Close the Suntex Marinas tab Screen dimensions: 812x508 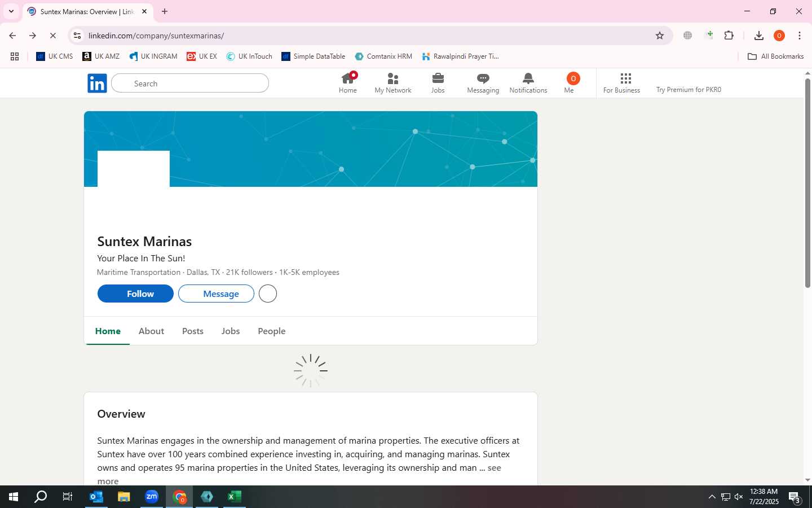(x=144, y=11)
